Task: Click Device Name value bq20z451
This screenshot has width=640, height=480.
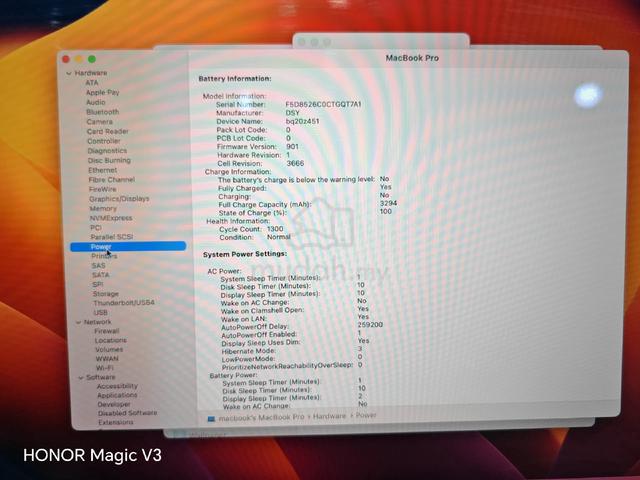Action: tap(302, 122)
